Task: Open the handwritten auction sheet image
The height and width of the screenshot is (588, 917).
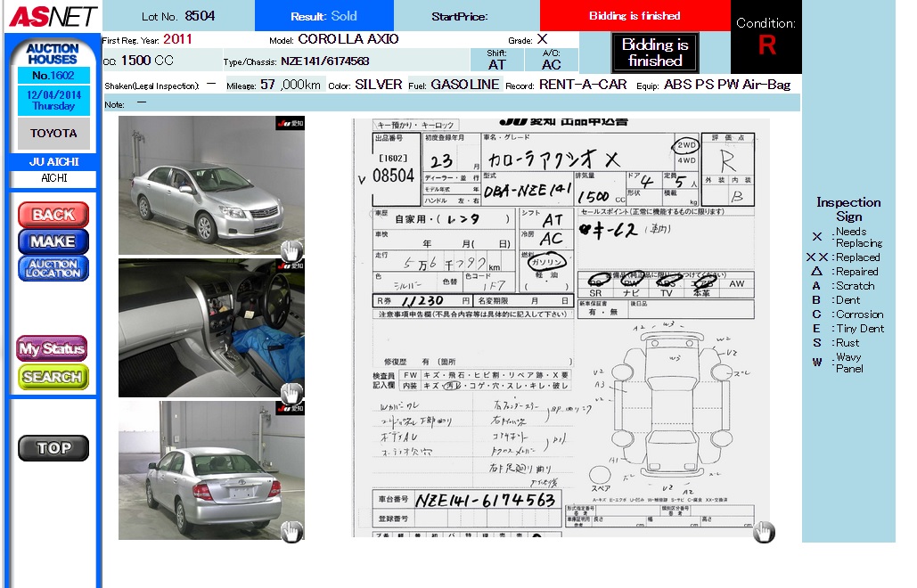Action: pos(561,328)
